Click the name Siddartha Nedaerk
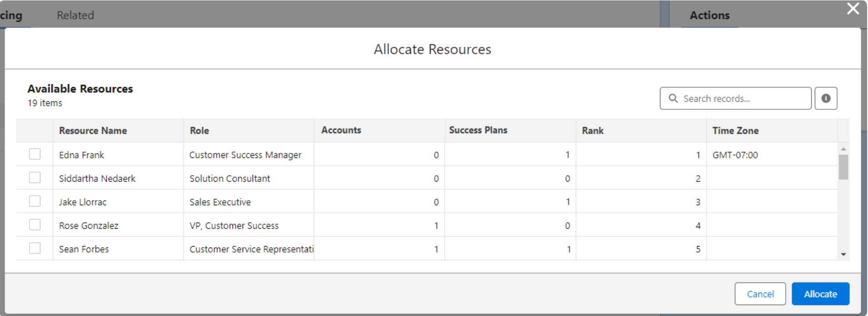The width and height of the screenshot is (868, 316). (x=97, y=178)
